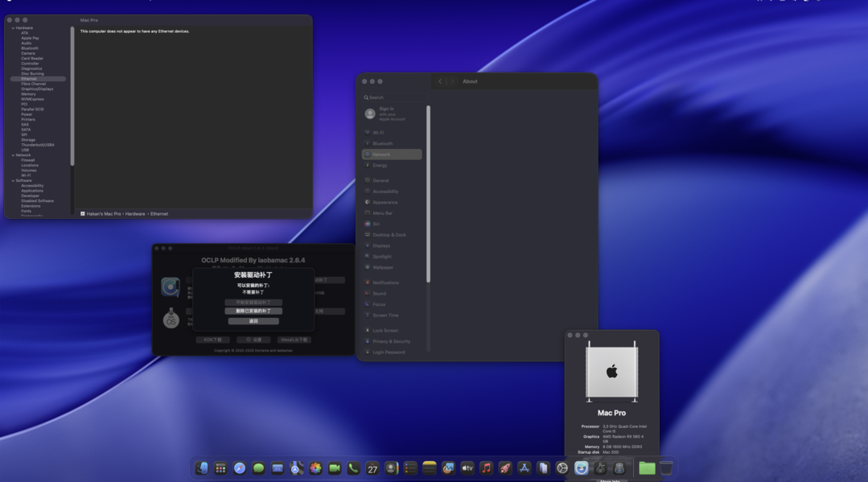Open Safari from the Dock
This screenshot has height=482, width=868.
point(240,468)
